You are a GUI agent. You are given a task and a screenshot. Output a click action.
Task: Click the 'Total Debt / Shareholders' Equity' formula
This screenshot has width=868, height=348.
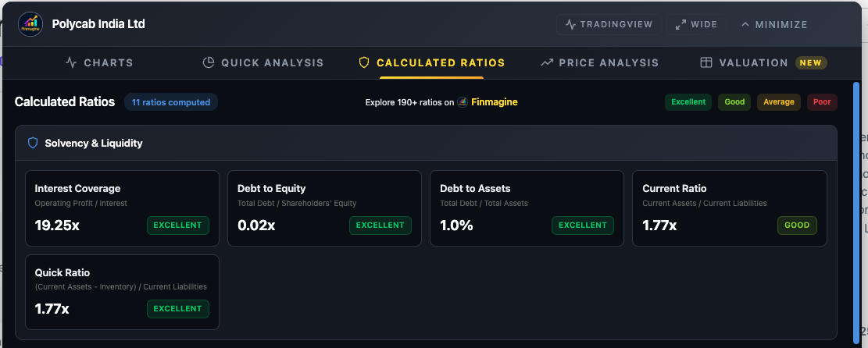[297, 204]
